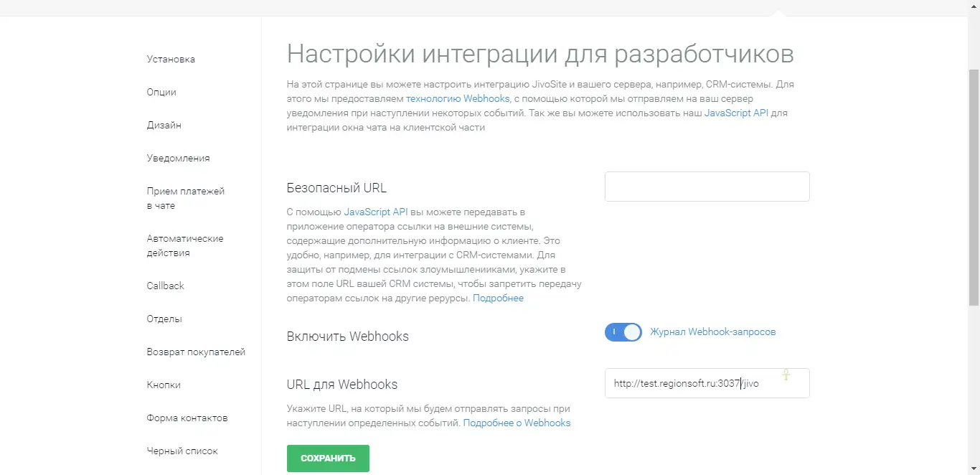Viewport: 980px width, 475px height.
Task: Focus the URL для Webhooks field
Action: tap(707, 383)
